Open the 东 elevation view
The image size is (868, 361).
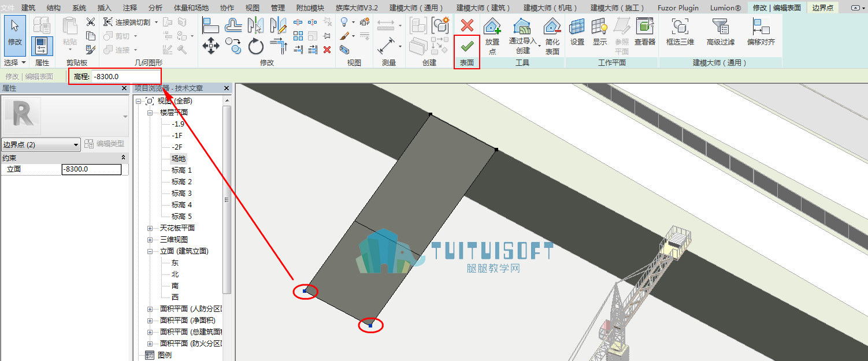pos(175,263)
